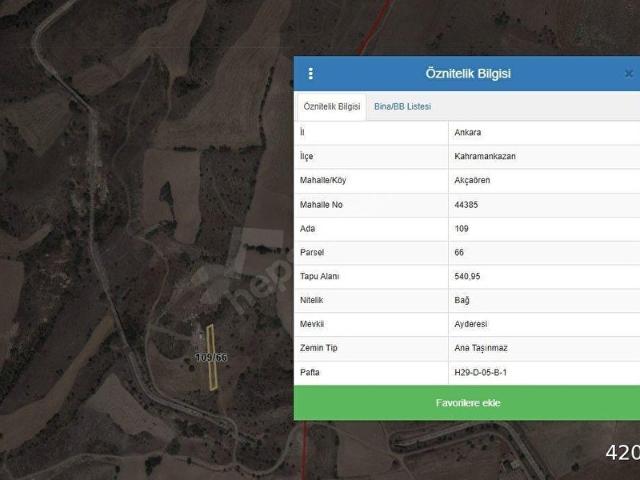The image size is (640, 480).
Task: Select the Öznitelik Bilgisi tab
Action: (x=331, y=106)
